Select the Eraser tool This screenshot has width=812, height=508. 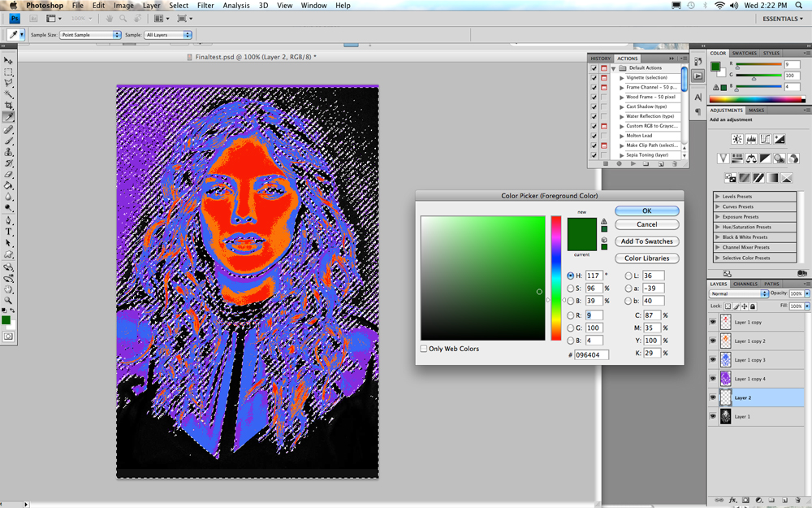8,175
